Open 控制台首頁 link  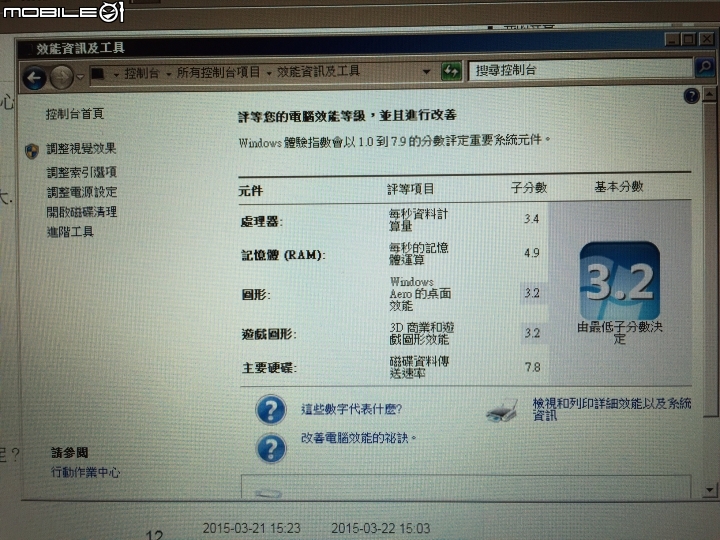point(75,114)
